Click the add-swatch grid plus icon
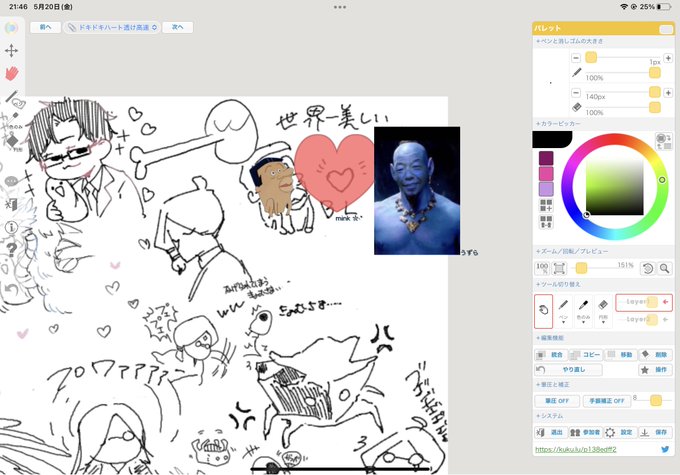 click(546, 205)
